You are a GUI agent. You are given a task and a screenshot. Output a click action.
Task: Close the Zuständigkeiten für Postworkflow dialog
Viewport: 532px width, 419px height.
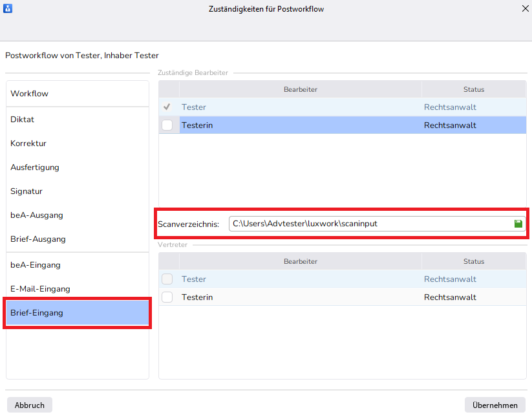tap(524, 9)
